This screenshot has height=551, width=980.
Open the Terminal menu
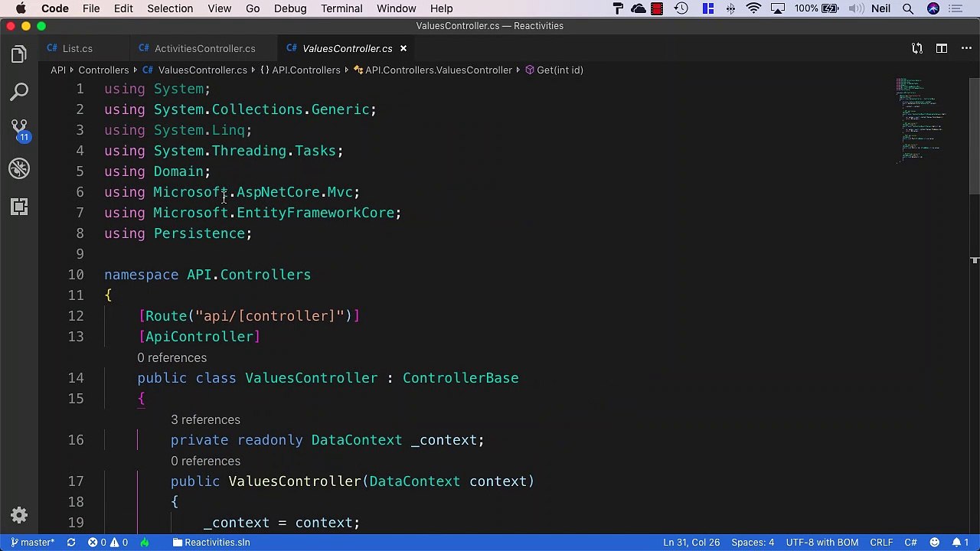341,8
